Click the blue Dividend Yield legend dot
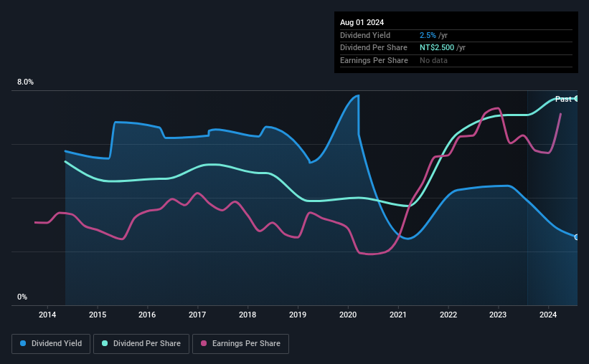This screenshot has width=589, height=364. pyautogui.click(x=23, y=343)
